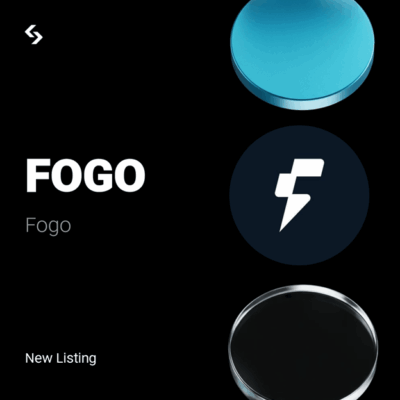This screenshot has width=400, height=400.
Task: Click the bold FOGO ticker heading
Action: click(86, 175)
